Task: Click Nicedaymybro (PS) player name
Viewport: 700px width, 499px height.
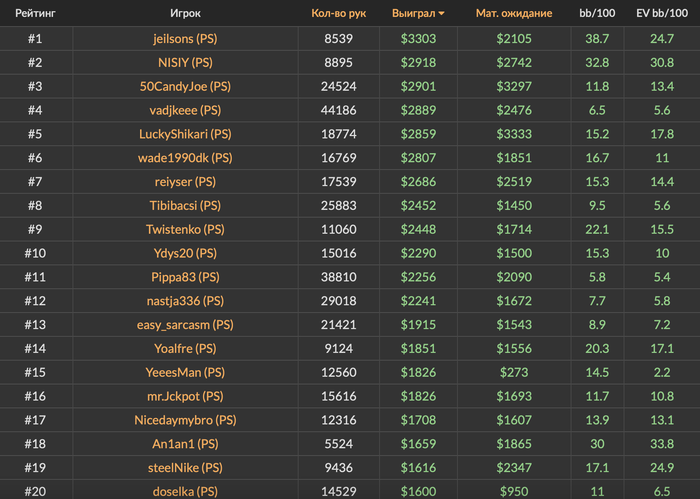Action: pos(185,420)
